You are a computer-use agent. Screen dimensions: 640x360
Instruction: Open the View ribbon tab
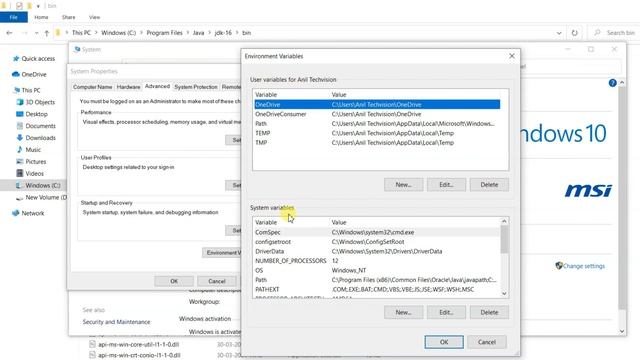[94, 17]
